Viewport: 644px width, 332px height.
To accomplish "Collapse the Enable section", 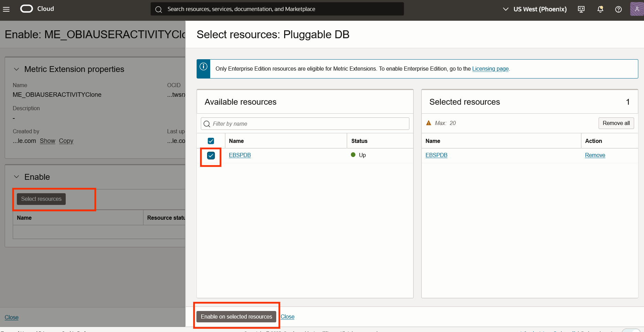I will tap(16, 177).
